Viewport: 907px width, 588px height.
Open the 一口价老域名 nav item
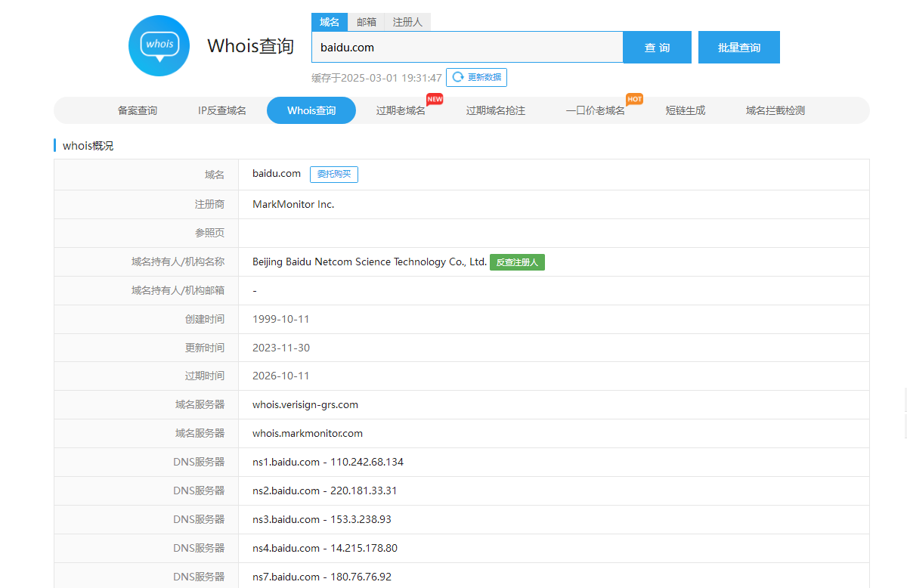click(x=596, y=110)
